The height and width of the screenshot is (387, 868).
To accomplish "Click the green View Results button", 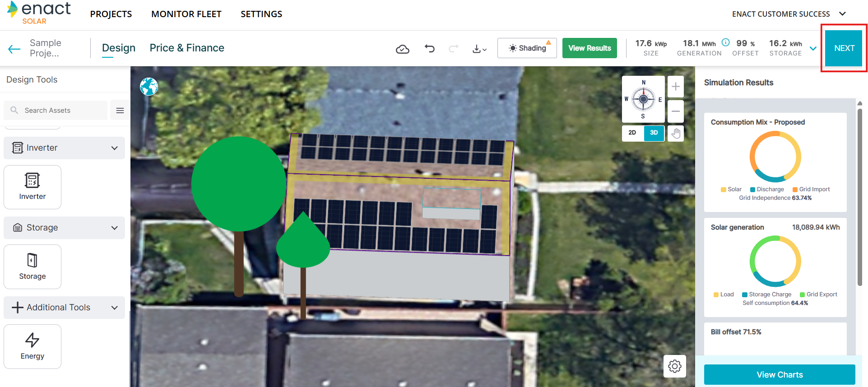I will (589, 48).
